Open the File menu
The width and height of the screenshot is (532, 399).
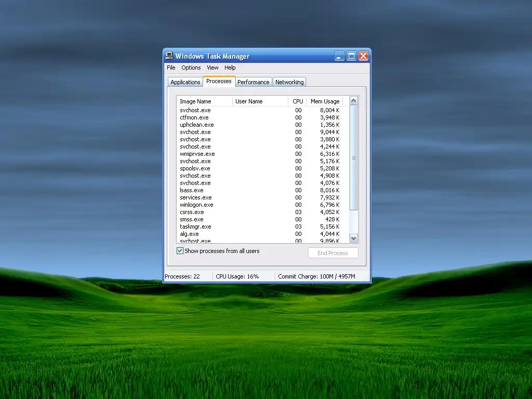tap(171, 68)
